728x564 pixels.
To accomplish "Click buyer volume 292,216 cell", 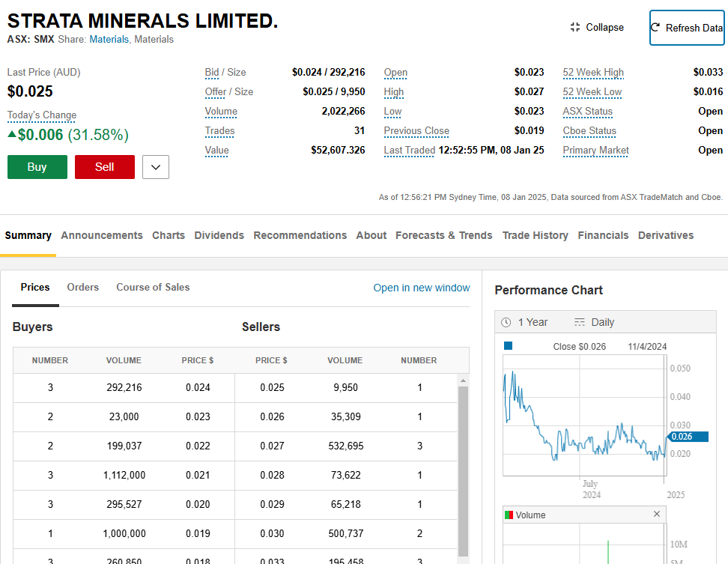I will pyautogui.click(x=124, y=387).
